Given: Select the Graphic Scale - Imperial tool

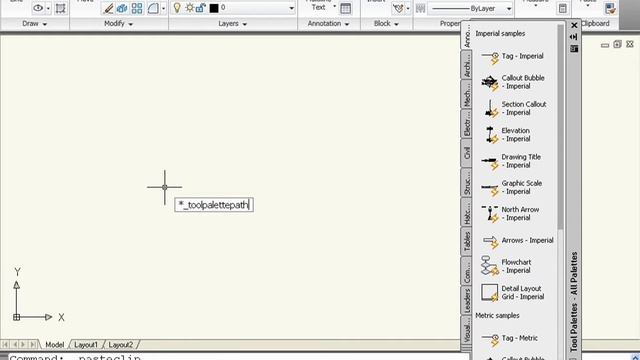Looking at the screenshot, I should click(x=512, y=187).
